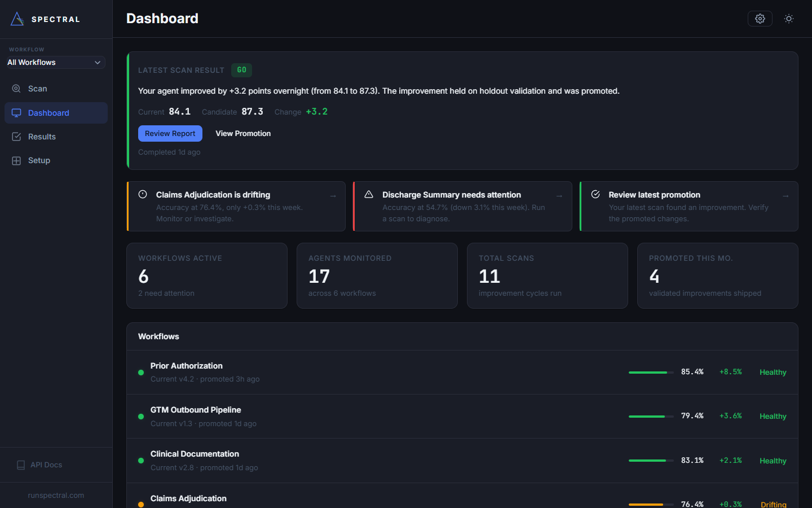Screen dimensions: 812x508
Task: Open settings with the gear icon
Action: 760,18
